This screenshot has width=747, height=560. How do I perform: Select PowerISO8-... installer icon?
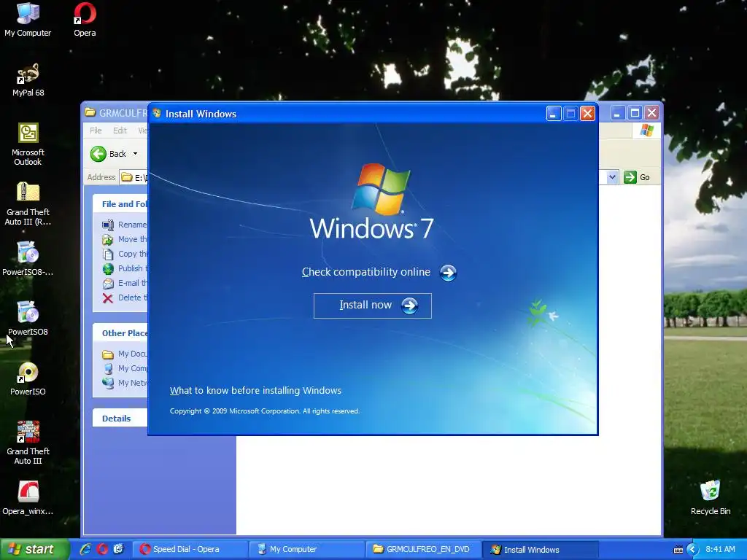pyautogui.click(x=28, y=259)
